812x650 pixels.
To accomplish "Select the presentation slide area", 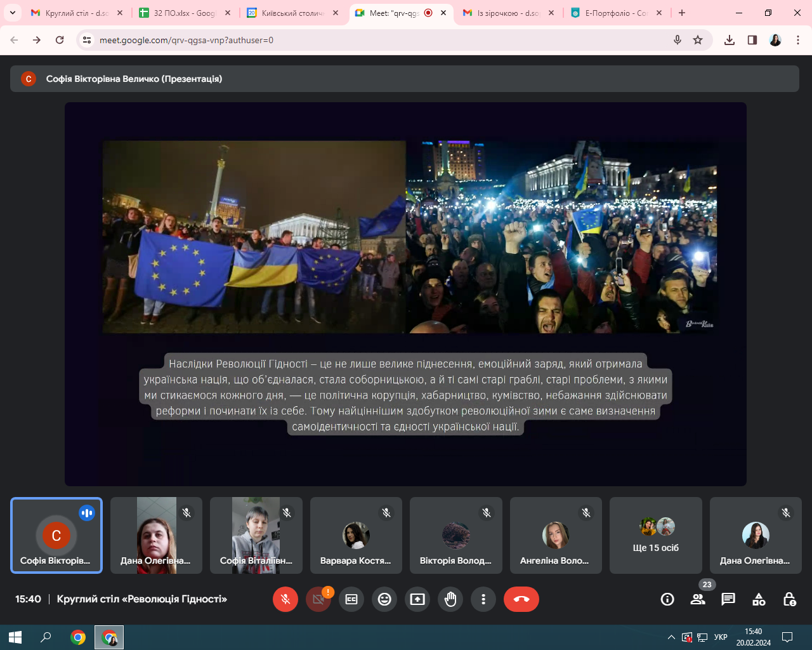I will pos(405,294).
